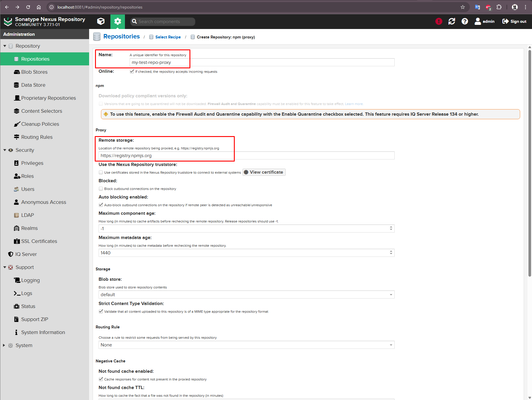Image resolution: width=532 pixels, height=400 pixels.
Task: Collapse the Security tree section
Action: 5,150
